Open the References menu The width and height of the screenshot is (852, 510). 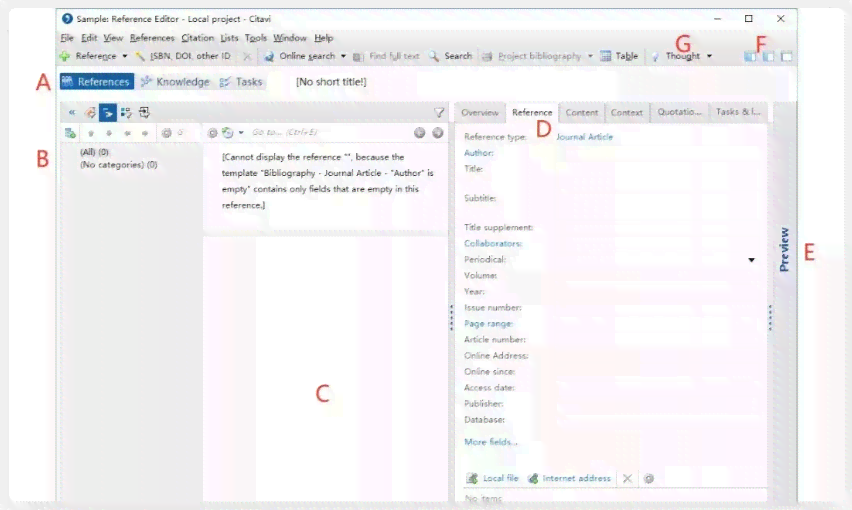[152, 38]
